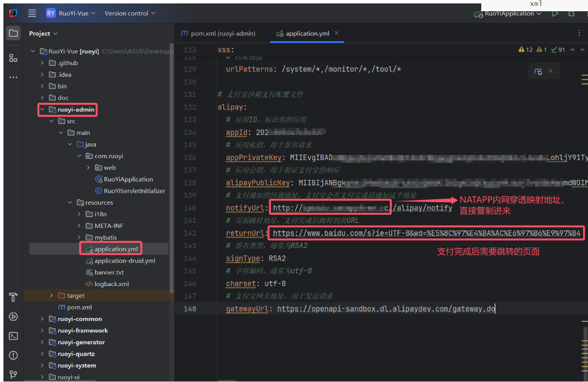This screenshot has height=382, width=588.
Task: Run RuoYiApplication with green play button
Action: [555, 14]
